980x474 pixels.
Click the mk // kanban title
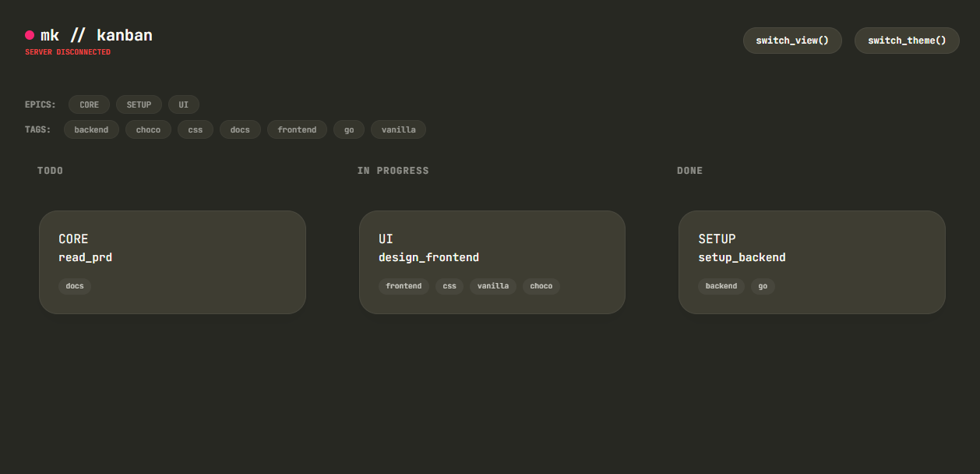click(x=97, y=35)
